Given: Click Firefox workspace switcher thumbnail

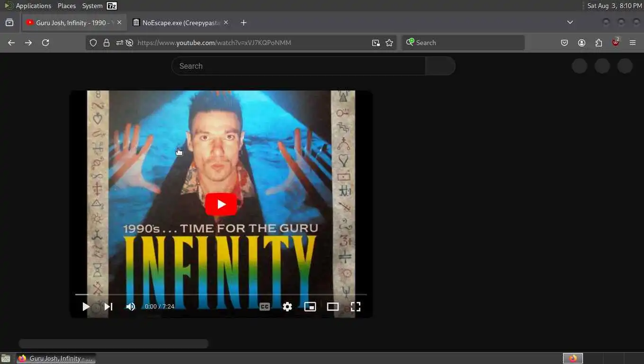Looking at the screenshot, I should click(x=573, y=358).
